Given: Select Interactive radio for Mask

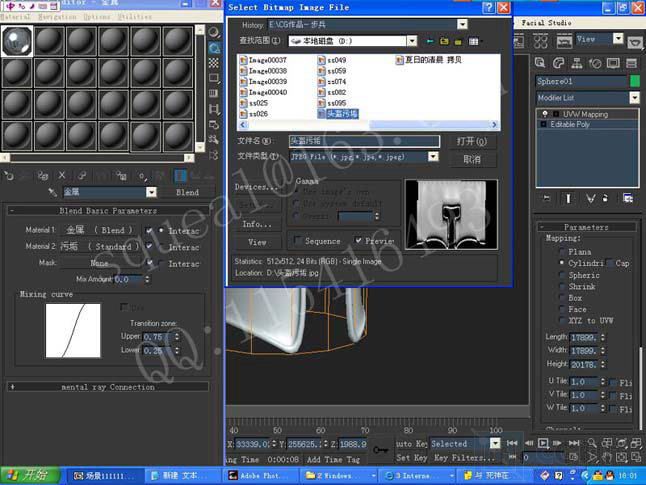Looking at the screenshot, I should click(x=162, y=263).
